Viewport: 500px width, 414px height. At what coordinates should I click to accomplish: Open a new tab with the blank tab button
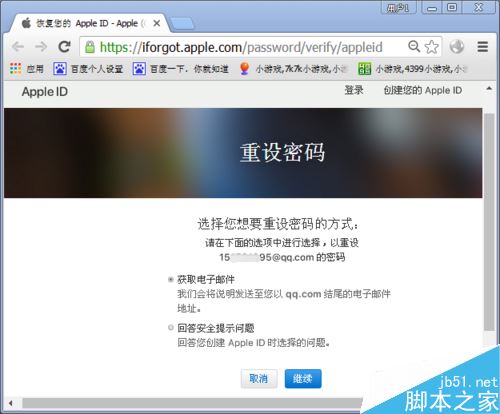pyautogui.click(x=182, y=24)
